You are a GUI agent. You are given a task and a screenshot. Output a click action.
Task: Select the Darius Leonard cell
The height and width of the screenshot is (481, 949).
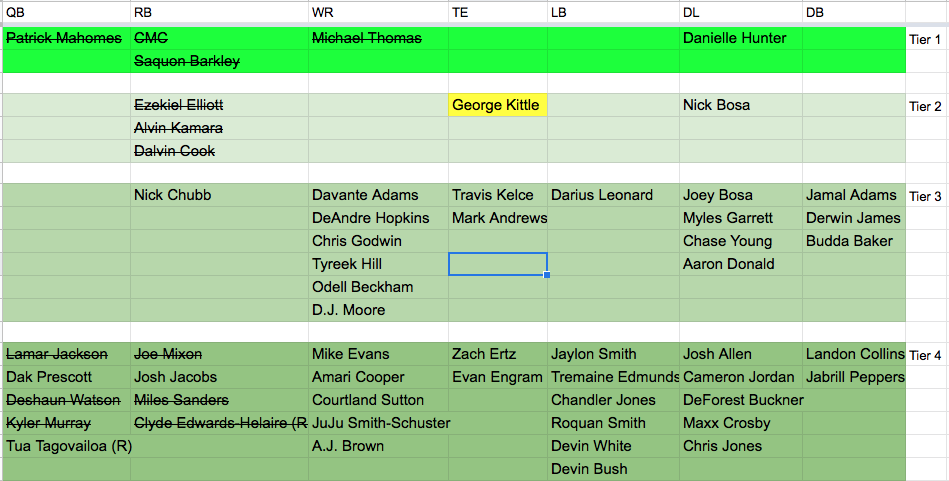pos(613,195)
